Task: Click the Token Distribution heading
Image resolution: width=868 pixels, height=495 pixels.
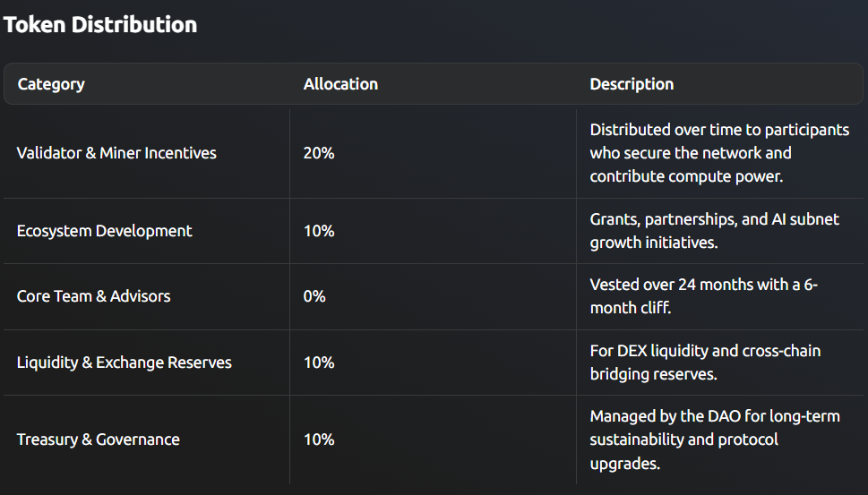Action: tap(100, 24)
